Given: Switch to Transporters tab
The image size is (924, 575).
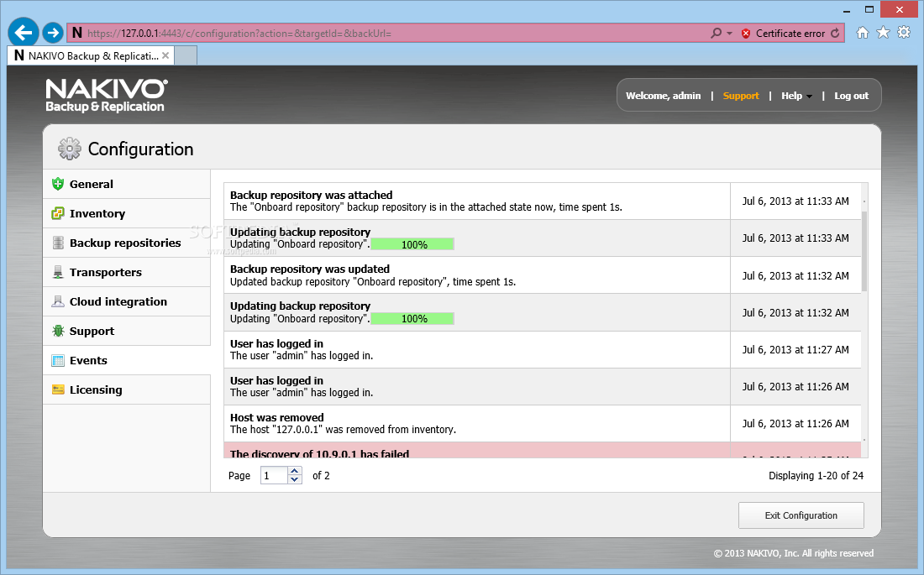Looking at the screenshot, I should coord(127,273).
